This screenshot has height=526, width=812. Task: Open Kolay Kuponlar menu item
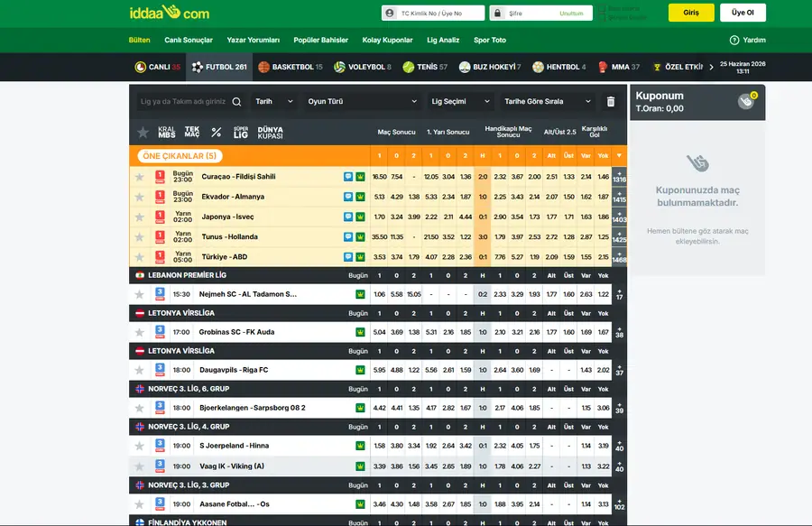pyautogui.click(x=387, y=40)
